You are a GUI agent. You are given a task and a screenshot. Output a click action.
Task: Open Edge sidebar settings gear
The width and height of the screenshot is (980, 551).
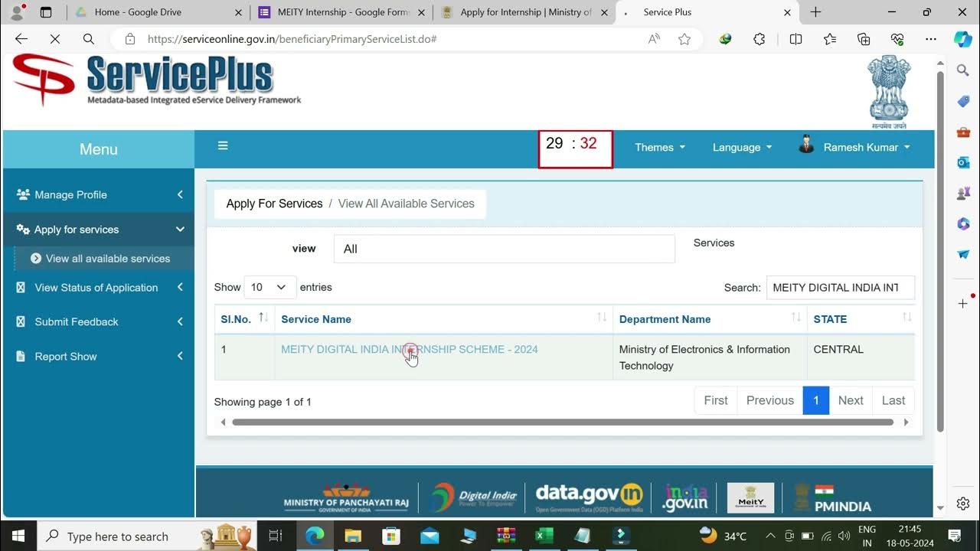coord(963,503)
